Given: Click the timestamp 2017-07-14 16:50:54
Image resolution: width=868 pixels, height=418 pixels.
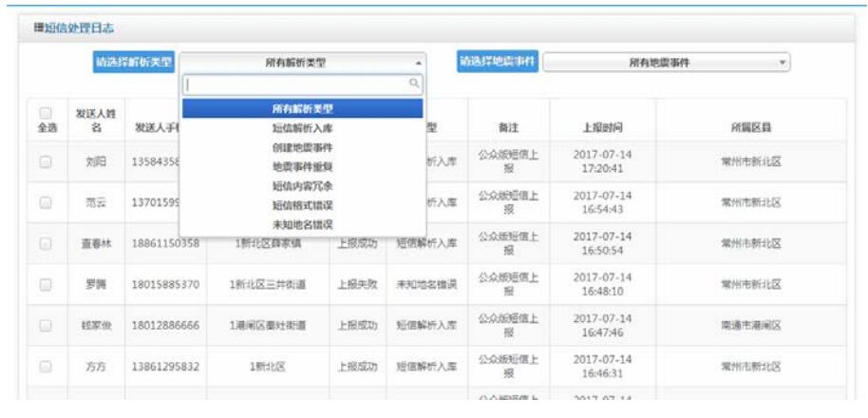Looking at the screenshot, I should (602, 243).
